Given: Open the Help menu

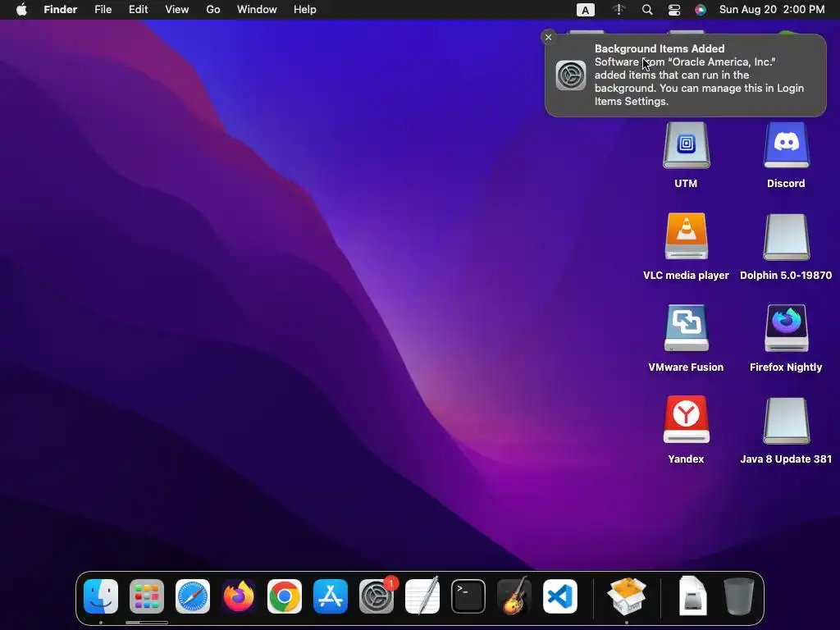Looking at the screenshot, I should click(x=305, y=10).
